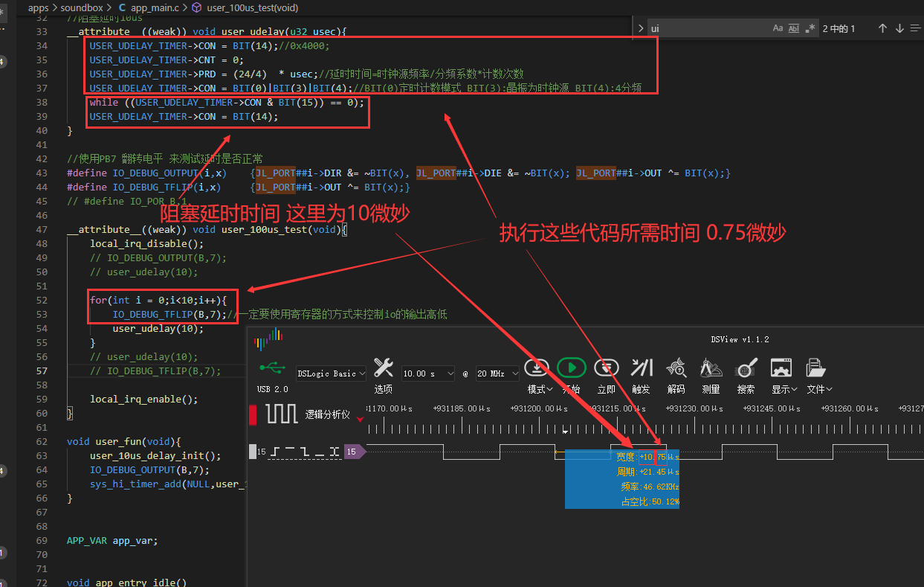This screenshot has height=587, width=924.
Task: Open the 触发 trigger settings icon
Action: pos(641,368)
